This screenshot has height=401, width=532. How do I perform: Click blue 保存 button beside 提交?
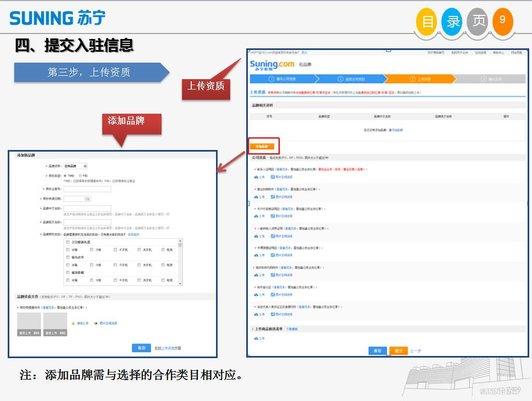click(377, 351)
